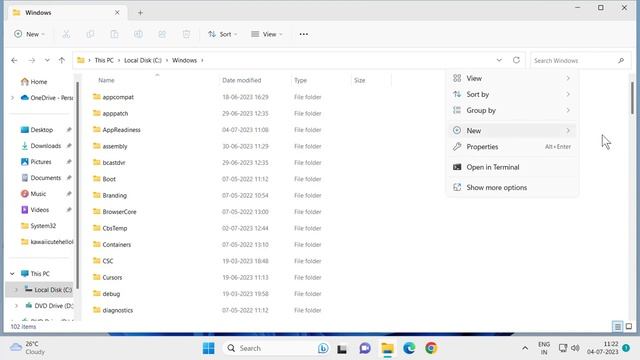Open the See more ellipsis menu
Viewport: 640px width, 360px height.
tap(304, 34)
